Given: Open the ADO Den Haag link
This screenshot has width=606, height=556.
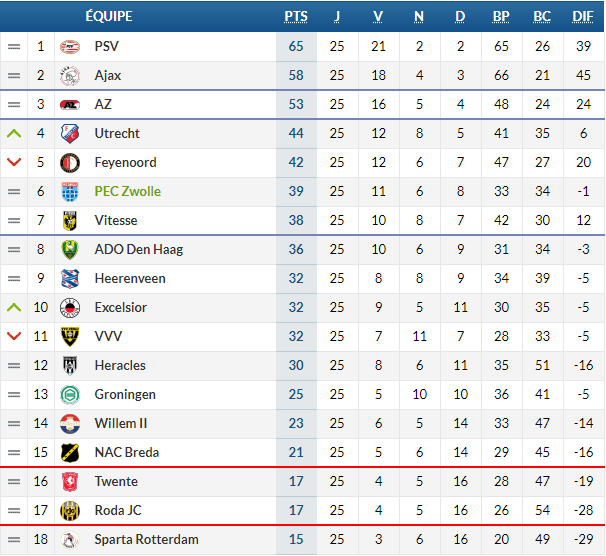Looking at the screenshot, I should tap(139, 249).
